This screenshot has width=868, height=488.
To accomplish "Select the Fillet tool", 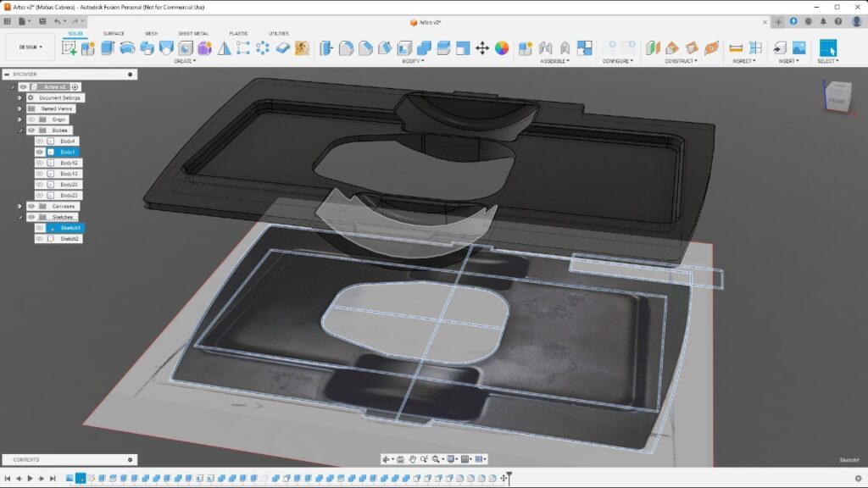I will [x=346, y=48].
